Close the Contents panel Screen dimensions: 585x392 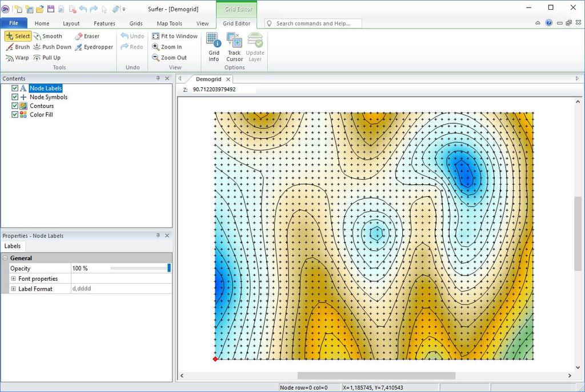tap(167, 78)
